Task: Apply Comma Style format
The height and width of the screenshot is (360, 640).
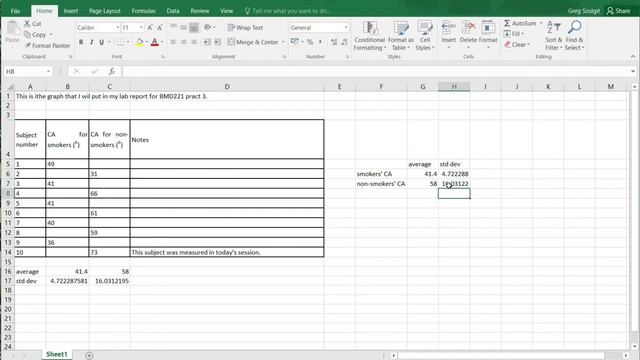Action: [x=320, y=42]
